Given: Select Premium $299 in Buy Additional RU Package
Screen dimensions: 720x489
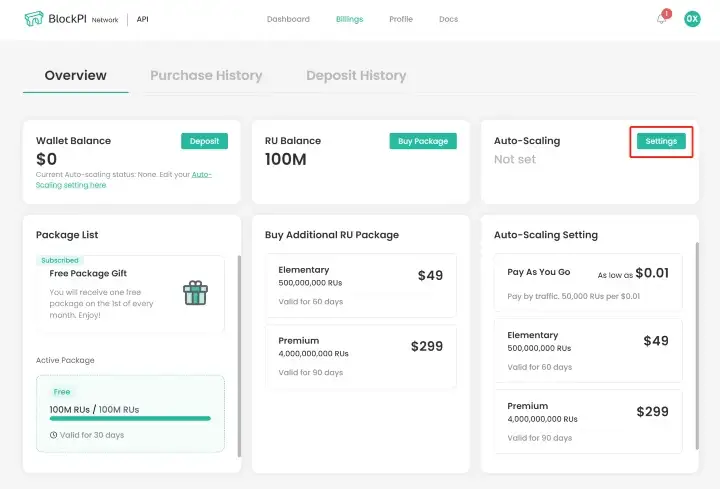Looking at the screenshot, I should pos(361,357).
